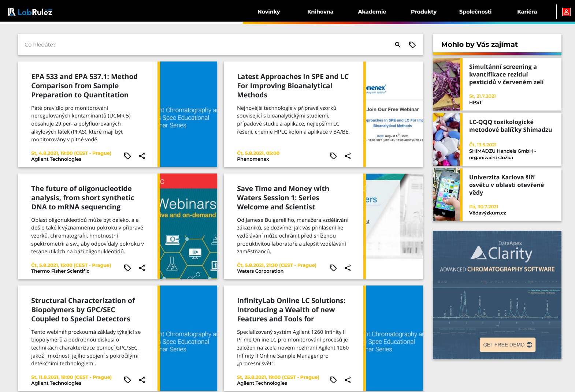Image resolution: width=575 pixels, height=392 pixels.
Task: Open EPA 533 and EPA 537.1 webinar title
Action: pos(84,86)
